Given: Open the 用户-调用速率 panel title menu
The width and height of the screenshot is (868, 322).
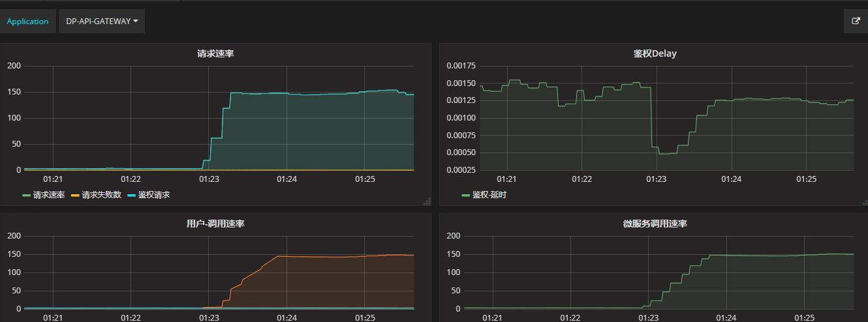Looking at the screenshot, I should [x=215, y=224].
